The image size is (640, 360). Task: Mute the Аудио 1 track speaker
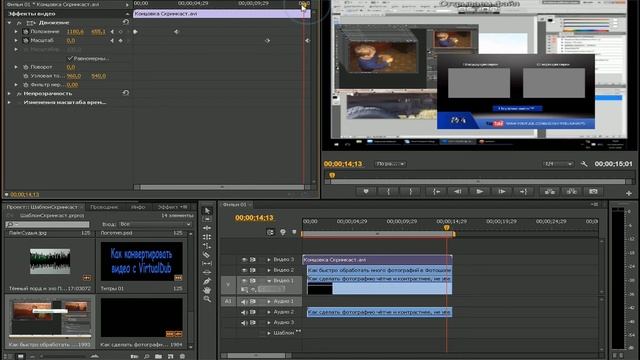[244, 302]
